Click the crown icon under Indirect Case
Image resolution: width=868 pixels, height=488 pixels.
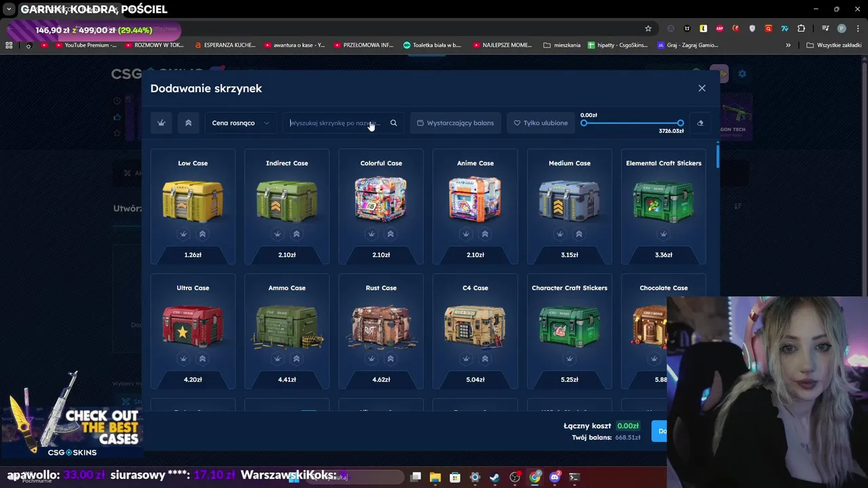point(277,234)
